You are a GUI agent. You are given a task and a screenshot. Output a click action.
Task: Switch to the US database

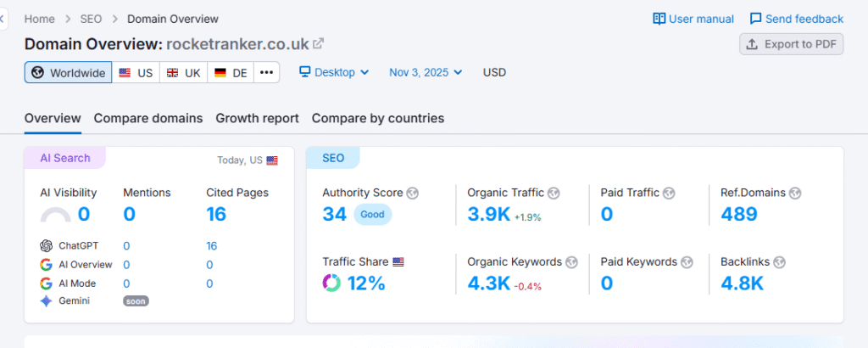pos(136,73)
